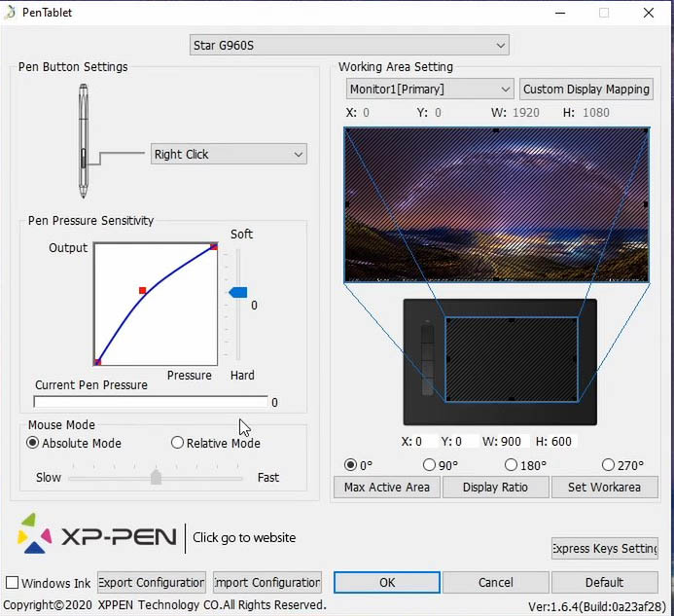Select 90° rotation option
This screenshot has width=674, height=616.
pyautogui.click(x=429, y=464)
